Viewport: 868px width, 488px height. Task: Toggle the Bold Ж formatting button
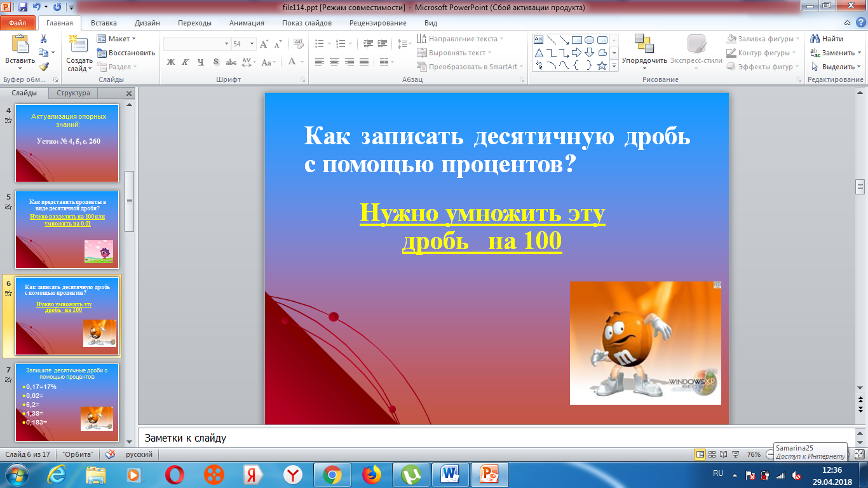pyautogui.click(x=170, y=62)
